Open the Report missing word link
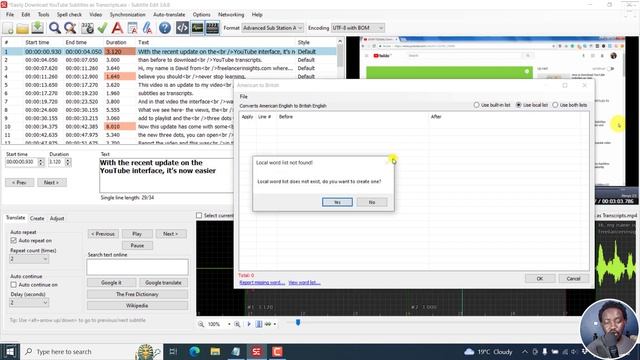This screenshot has width=640, height=360. pos(262,282)
